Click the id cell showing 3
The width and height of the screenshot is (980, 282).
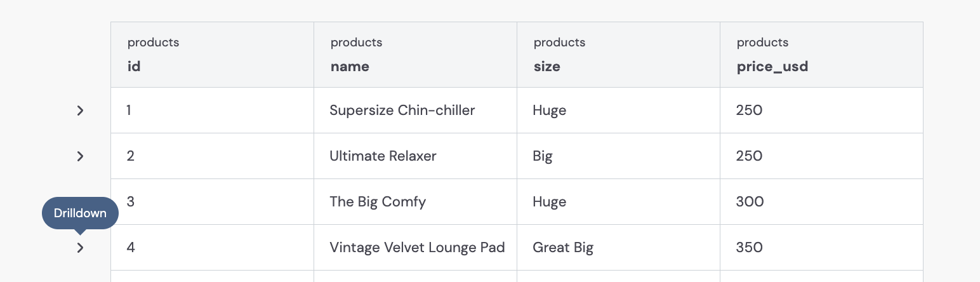(x=212, y=202)
